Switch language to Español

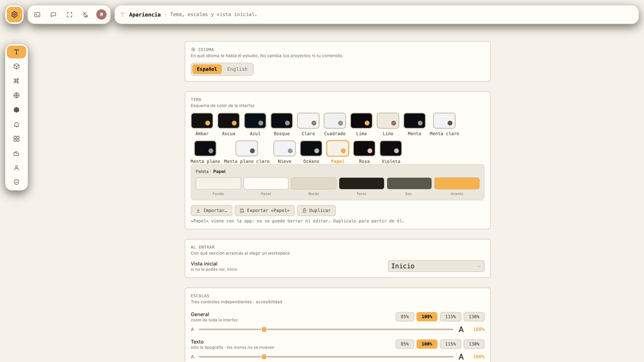coord(207,69)
